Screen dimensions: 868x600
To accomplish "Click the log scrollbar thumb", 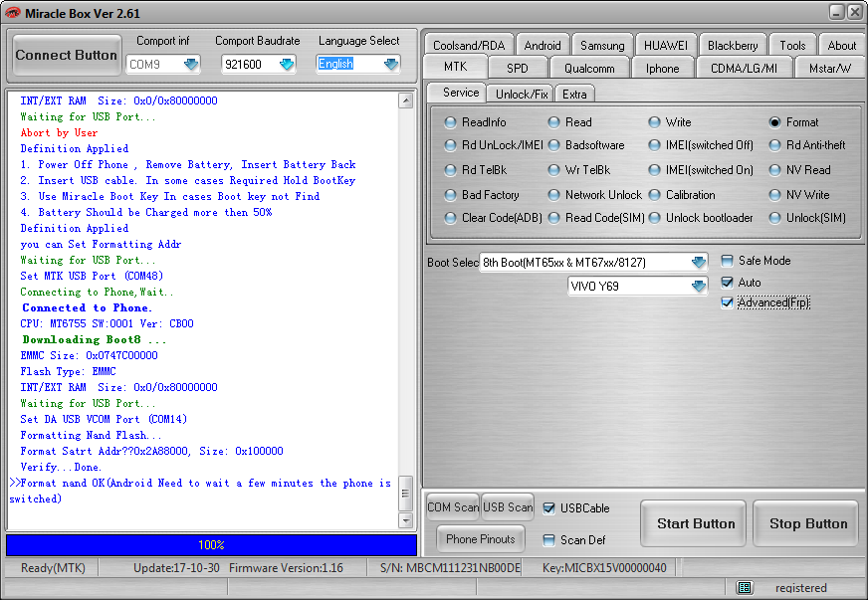I will [405, 494].
